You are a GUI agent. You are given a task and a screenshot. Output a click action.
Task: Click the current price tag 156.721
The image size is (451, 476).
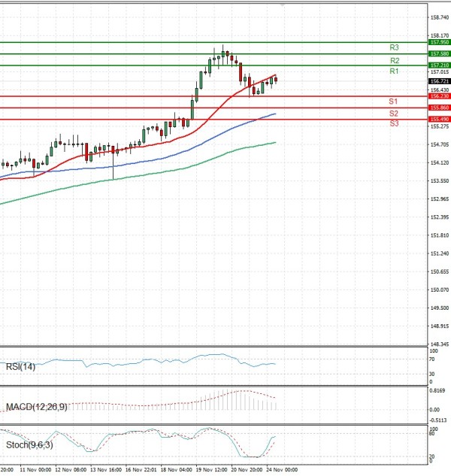(439, 81)
